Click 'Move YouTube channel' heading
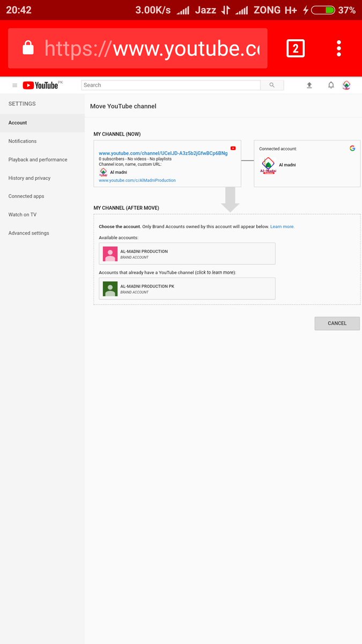The width and height of the screenshot is (362, 644). coord(123,106)
